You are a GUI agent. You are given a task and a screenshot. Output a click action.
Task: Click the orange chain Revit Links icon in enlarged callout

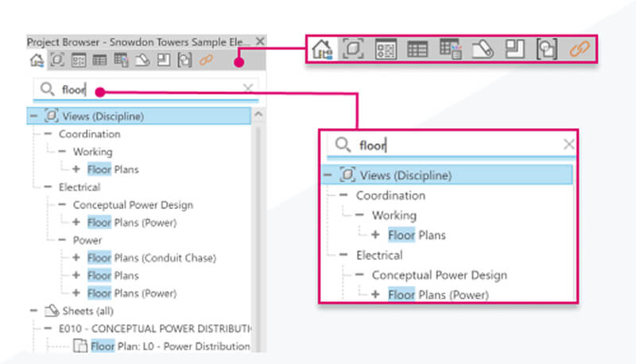580,49
